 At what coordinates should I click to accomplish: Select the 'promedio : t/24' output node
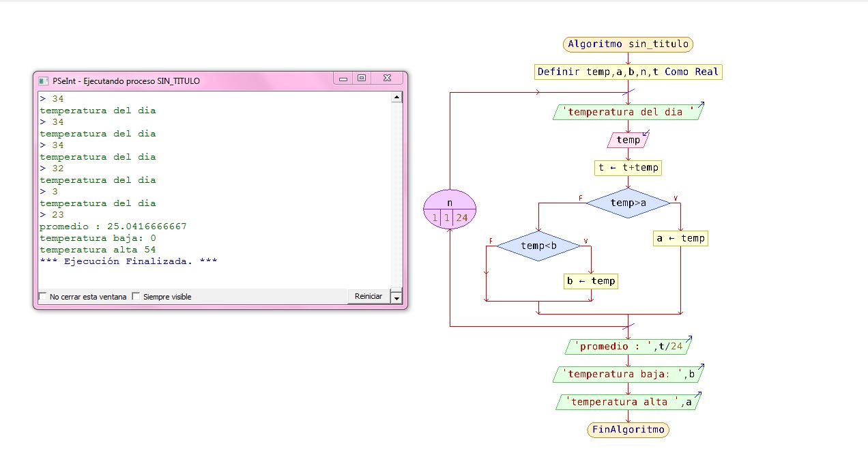[627, 346]
